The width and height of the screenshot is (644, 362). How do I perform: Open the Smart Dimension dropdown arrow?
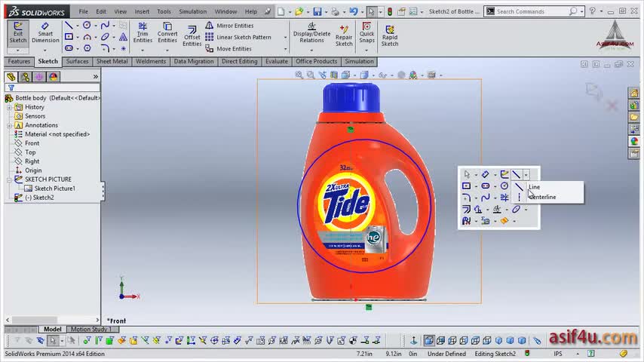tap(44, 50)
